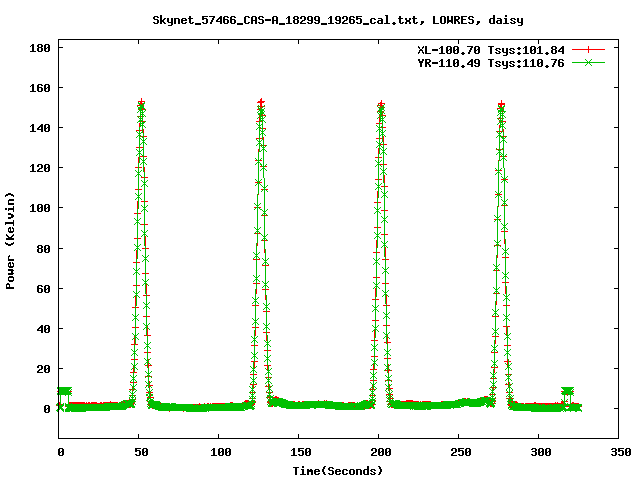Click the 350 tick label on x-axis
The height and width of the screenshot is (480, 640).
click(x=619, y=452)
